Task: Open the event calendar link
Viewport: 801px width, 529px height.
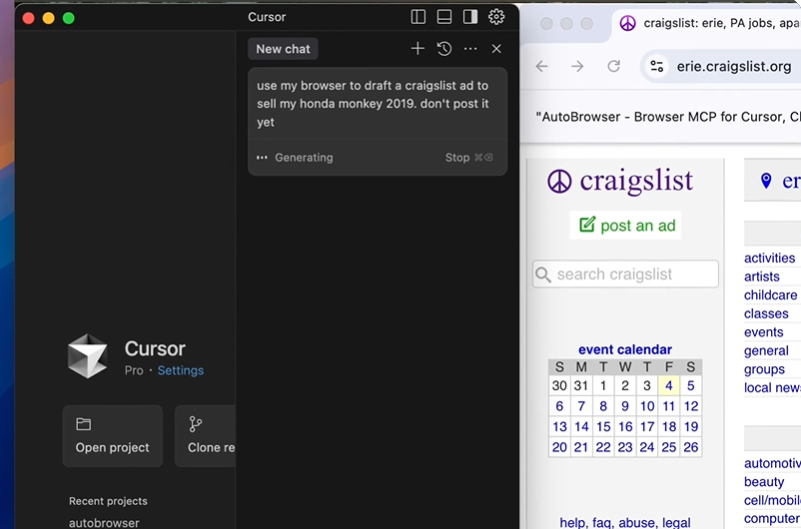Action: click(x=625, y=349)
